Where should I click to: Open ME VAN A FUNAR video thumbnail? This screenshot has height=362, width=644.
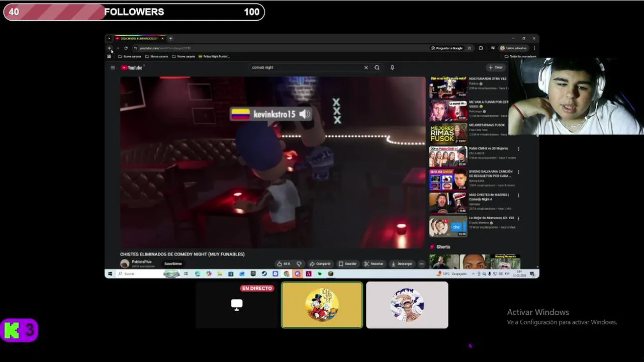[x=448, y=111]
